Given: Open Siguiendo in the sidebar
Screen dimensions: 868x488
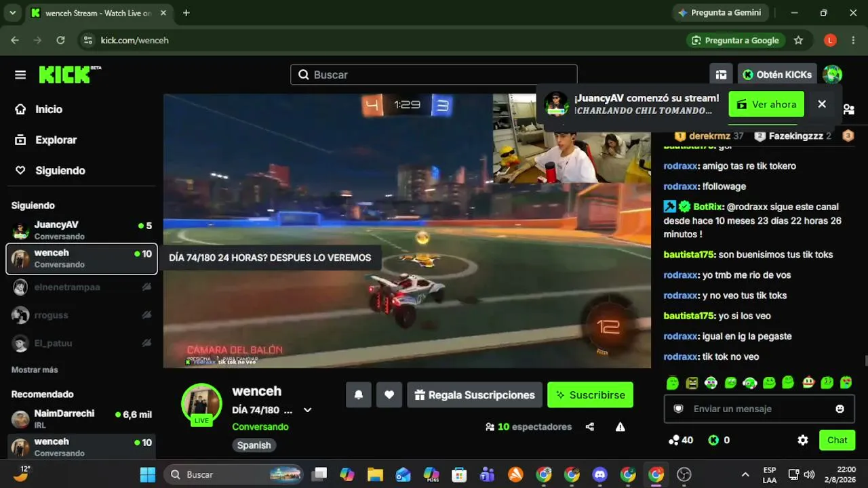Looking at the screenshot, I should (50, 171).
